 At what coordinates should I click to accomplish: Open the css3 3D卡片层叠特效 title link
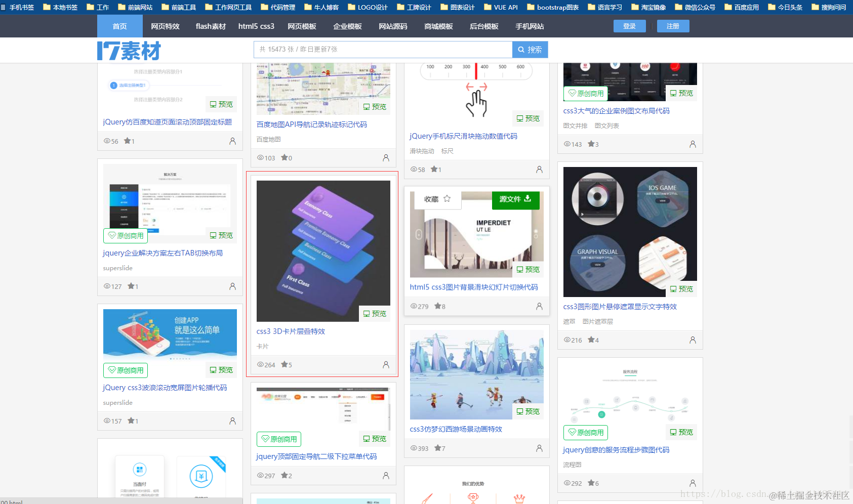[291, 331]
